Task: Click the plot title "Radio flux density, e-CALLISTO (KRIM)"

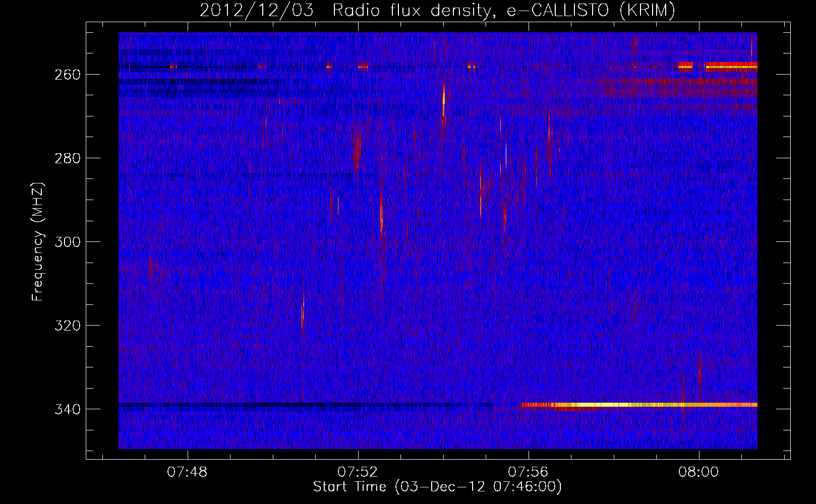Action: point(503,10)
